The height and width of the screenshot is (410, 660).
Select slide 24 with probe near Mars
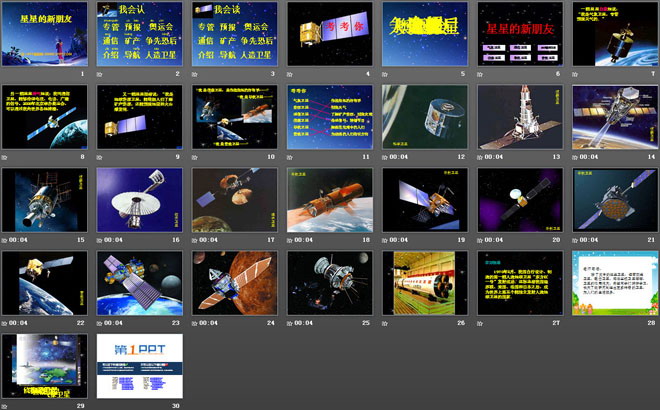tap(235, 283)
